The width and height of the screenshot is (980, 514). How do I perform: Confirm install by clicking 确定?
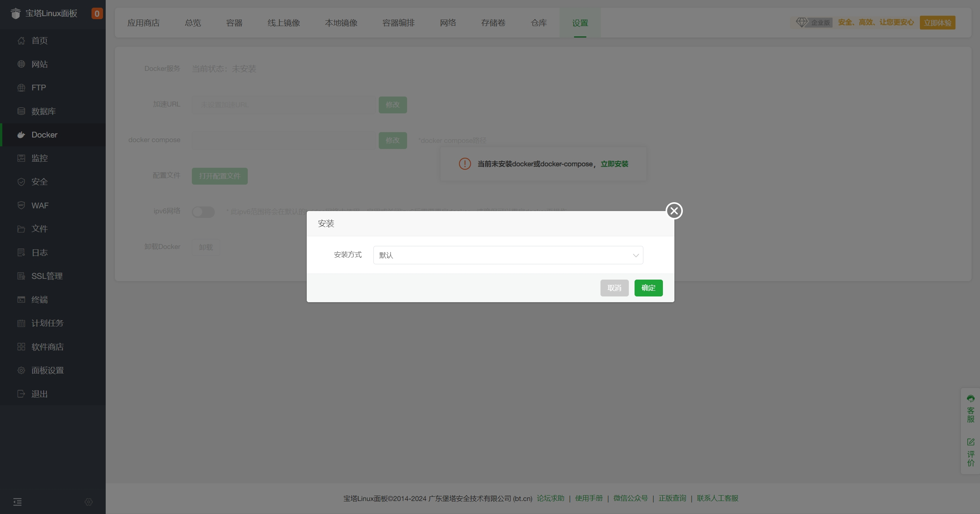[x=648, y=288]
